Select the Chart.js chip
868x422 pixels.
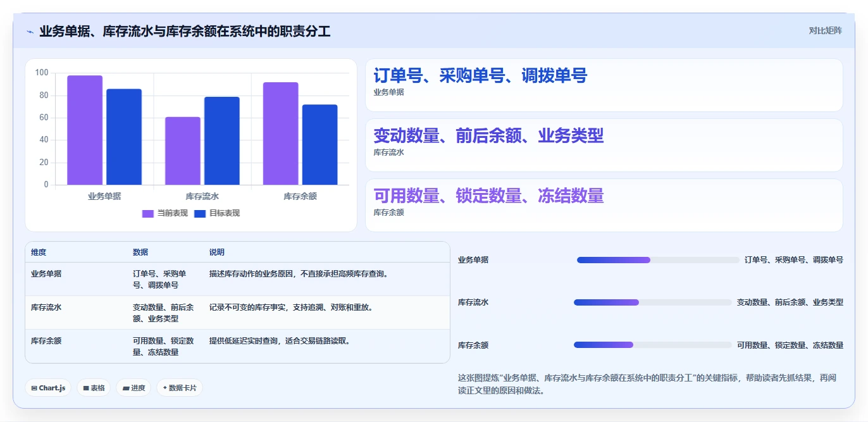click(48, 388)
